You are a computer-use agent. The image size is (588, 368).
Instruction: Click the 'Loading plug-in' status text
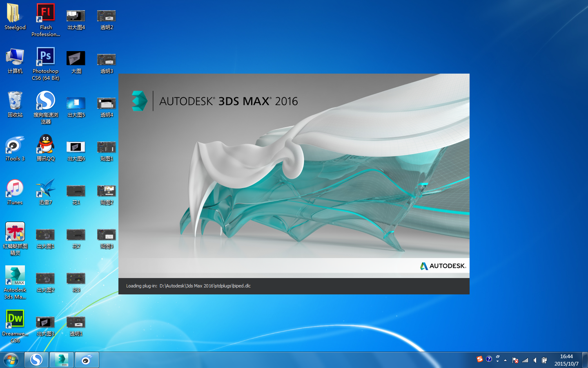click(188, 286)
